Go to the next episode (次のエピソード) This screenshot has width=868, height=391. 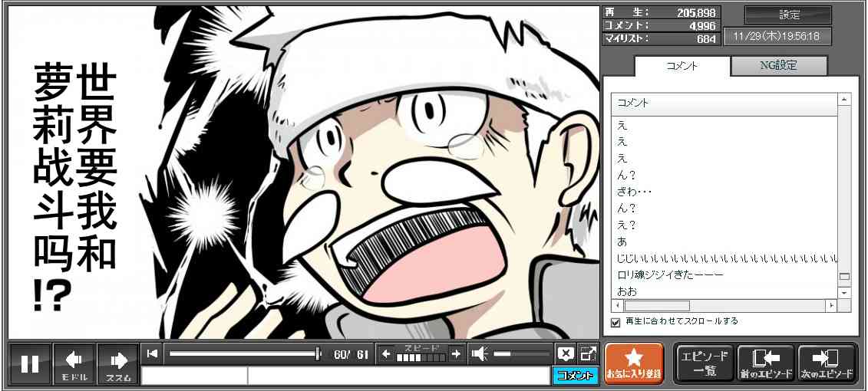pyautogui.click(x=827, y=363)
